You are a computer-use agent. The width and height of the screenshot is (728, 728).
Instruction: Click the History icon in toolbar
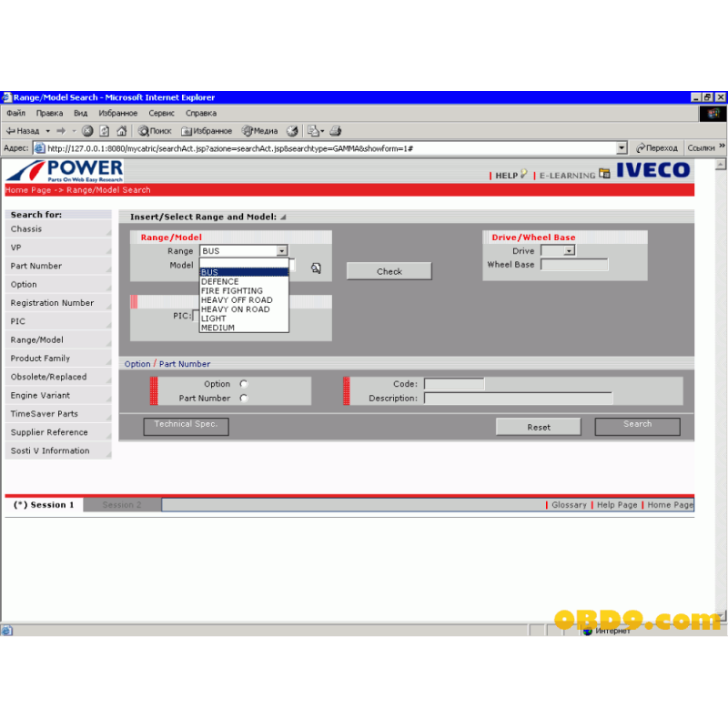click(292, 131)
